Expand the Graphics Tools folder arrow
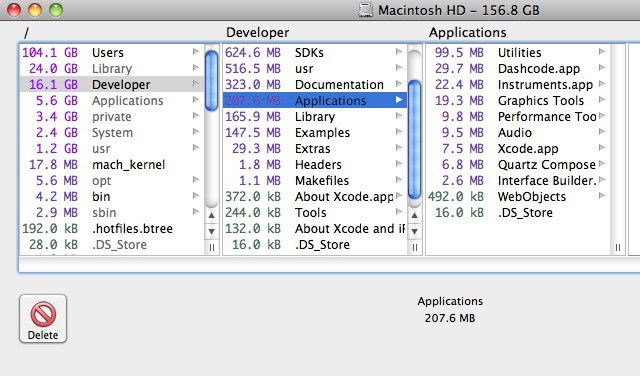Screen dimensions: 640x376 (x=602, y=100)
